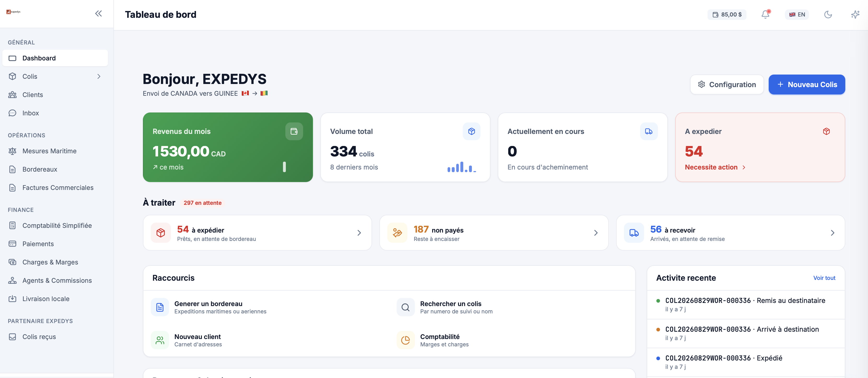Click the Comptabilité Simplifiée calculator icon
868x378 pixels.
coord(13,225)
